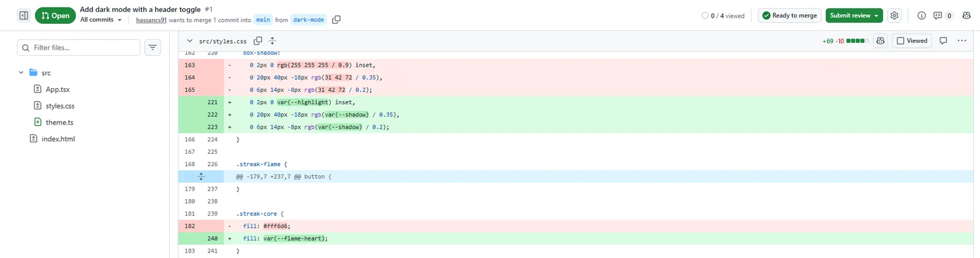Image resolution: width=980 pixels, height=258 pixels.
Task: Select index.html in the file tree
Action: point(58,139)
